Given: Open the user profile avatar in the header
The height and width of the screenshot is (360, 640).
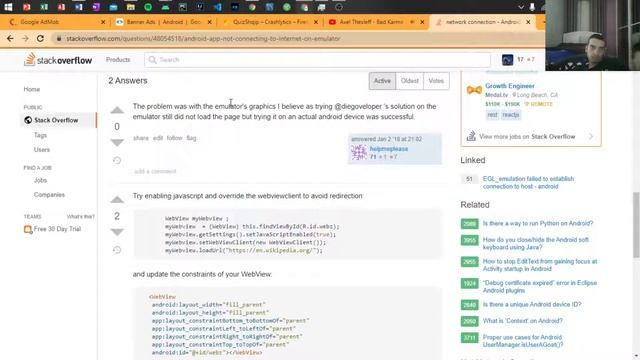Looking at the screenshot, I should [507, 60].
